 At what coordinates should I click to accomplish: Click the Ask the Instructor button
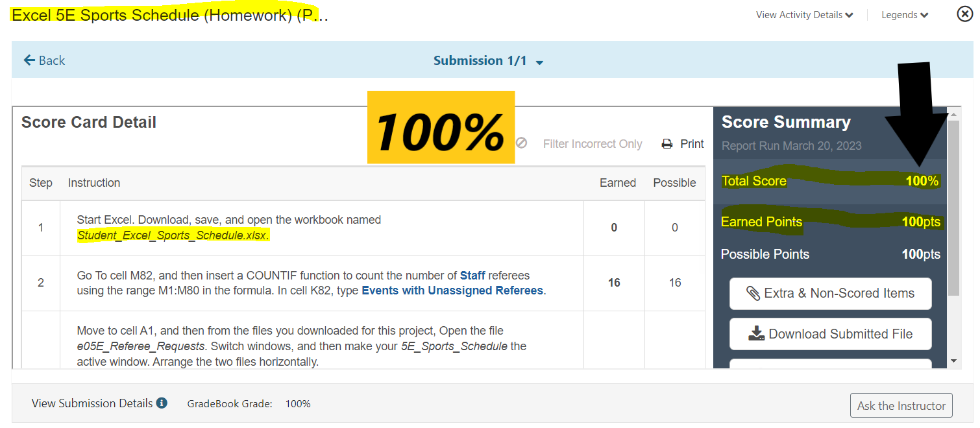[901, 405]
